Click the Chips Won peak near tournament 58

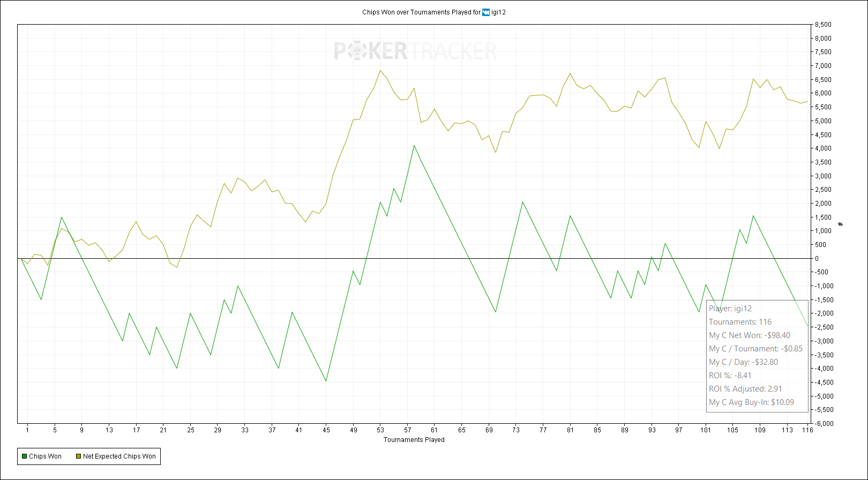click(x=414, y=145)
